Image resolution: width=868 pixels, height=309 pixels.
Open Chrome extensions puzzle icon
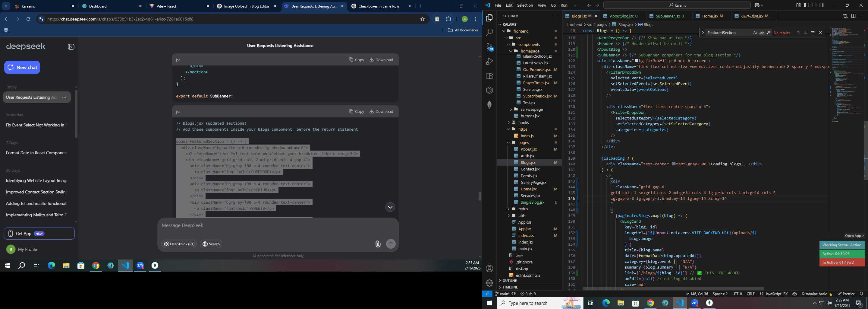[x=448, y=19]
